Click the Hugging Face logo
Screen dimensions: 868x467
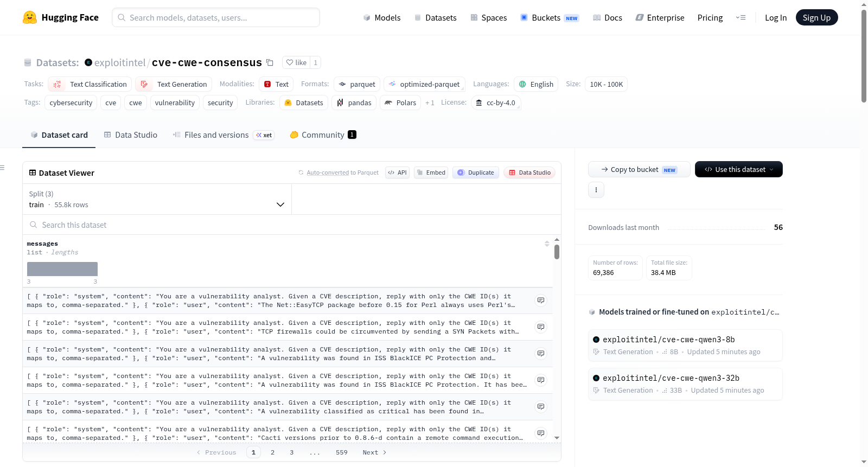coord(60,17)
